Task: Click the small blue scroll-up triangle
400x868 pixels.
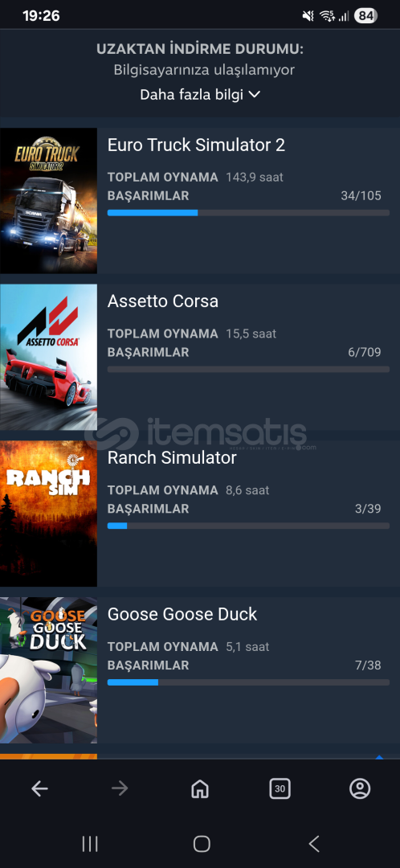Action: tap(380, 757)
